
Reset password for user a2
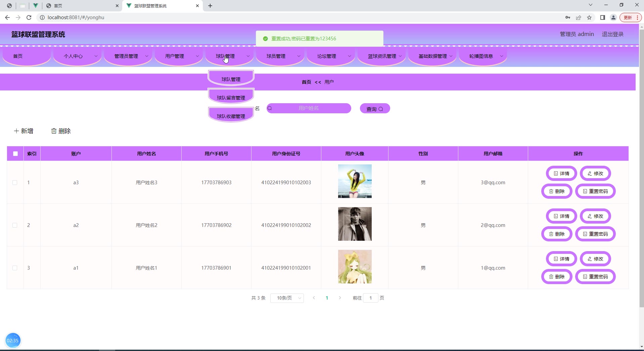tap(595, 234)
